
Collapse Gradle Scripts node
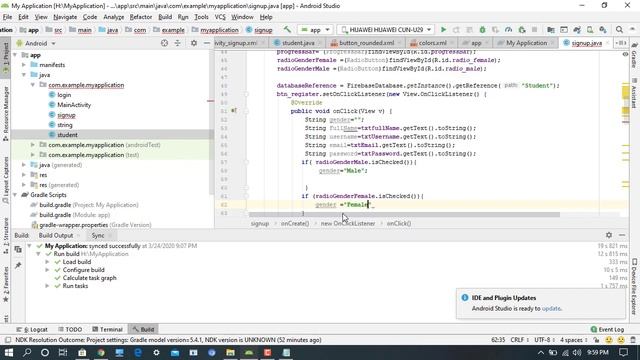pos(16,195)
